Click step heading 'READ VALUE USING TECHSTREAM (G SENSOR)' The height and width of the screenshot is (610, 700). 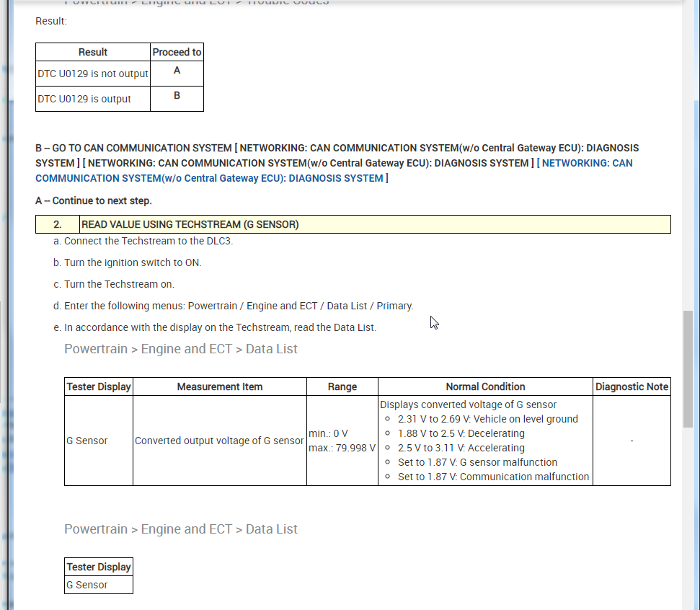pos(190,224)
